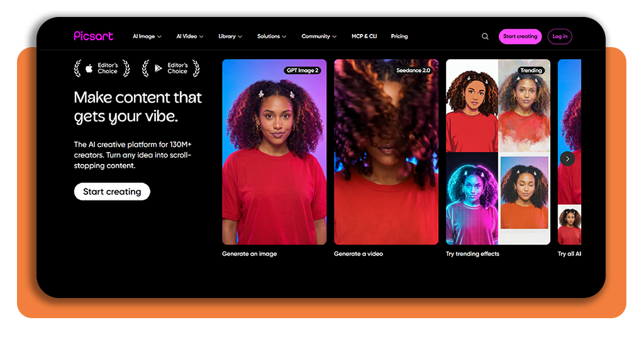Expand the AI Video dropdown
This screenshot has height=337, width=644.
click(x=190, y=36)
